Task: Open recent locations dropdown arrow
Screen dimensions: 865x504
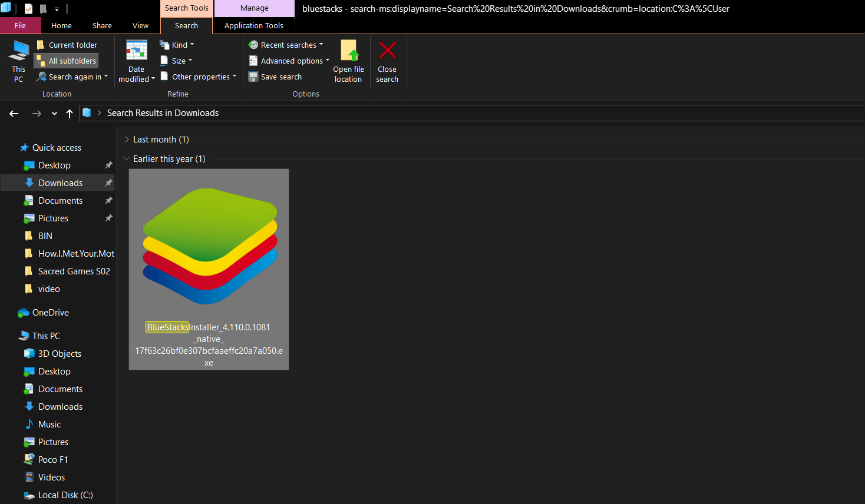Action: coord(54,114)
